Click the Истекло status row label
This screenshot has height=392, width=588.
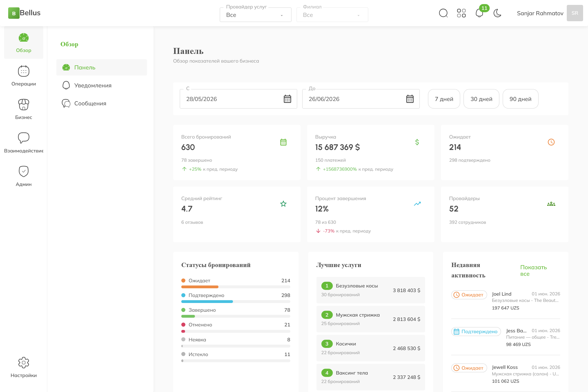pos(198,354)
